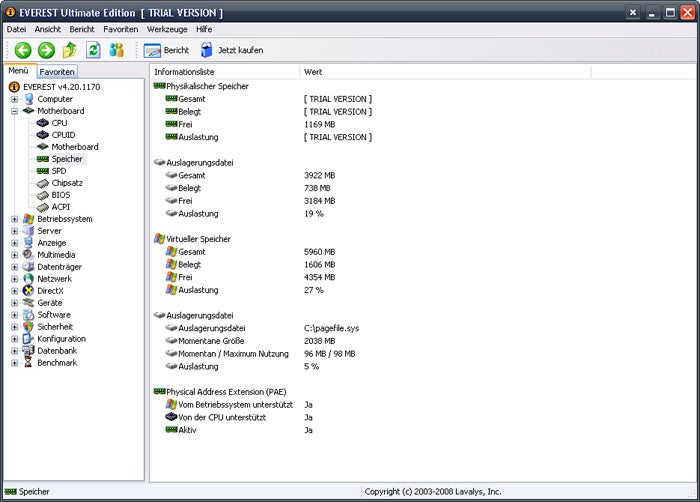Click the Server icon in tree
The height and width of the screenshot is (502, 700).
[x=29, y=231]
